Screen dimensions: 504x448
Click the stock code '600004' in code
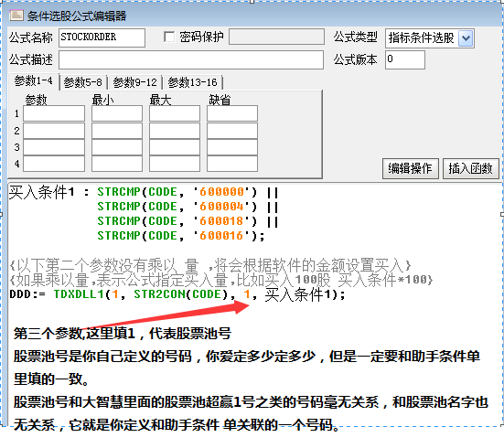221,207
